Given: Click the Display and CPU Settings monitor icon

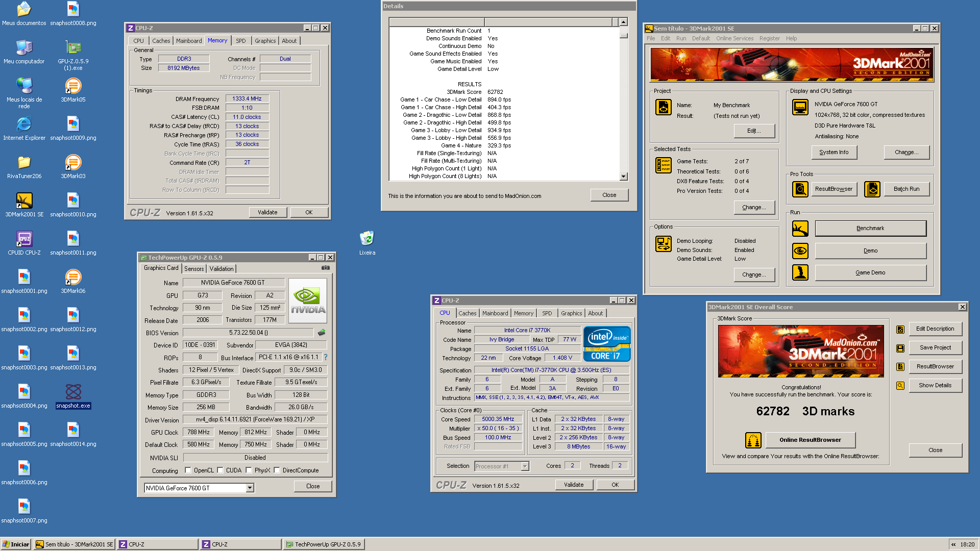Looking at the screenshot, I should [x=800, y=108].
